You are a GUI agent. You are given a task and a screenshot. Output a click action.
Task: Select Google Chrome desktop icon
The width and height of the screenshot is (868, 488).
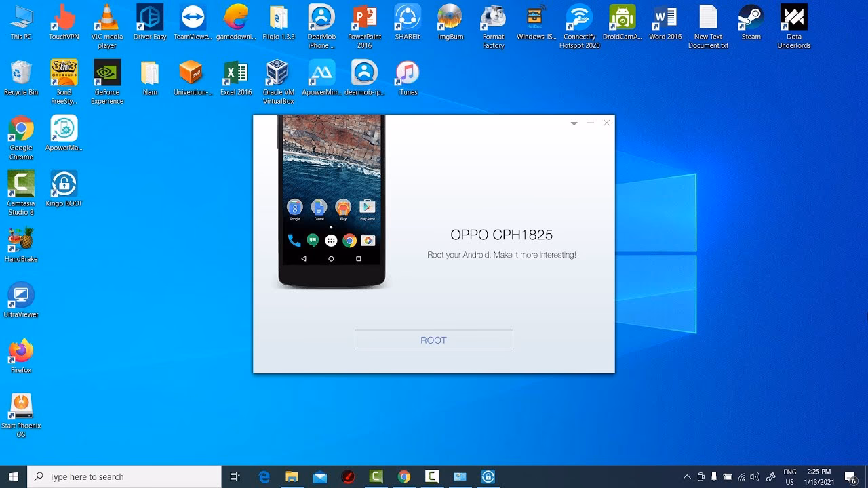[21, 138]
